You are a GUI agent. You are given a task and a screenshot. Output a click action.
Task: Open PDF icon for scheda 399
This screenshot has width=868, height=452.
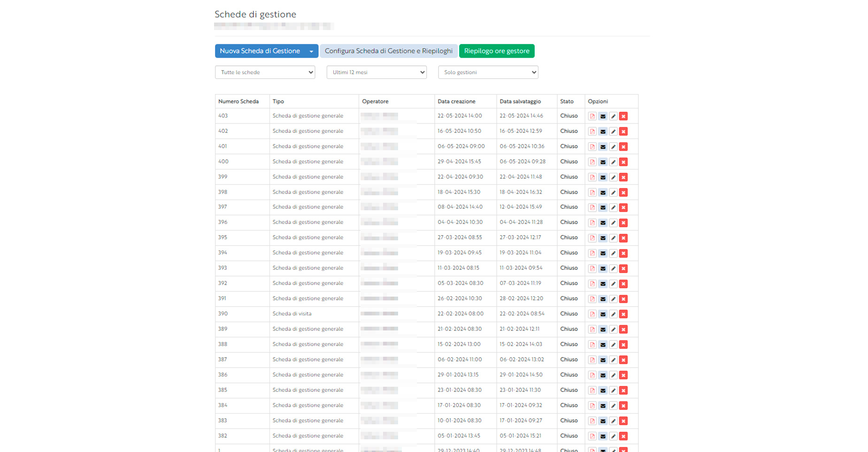pyautogui.click(x=592, y=177)
